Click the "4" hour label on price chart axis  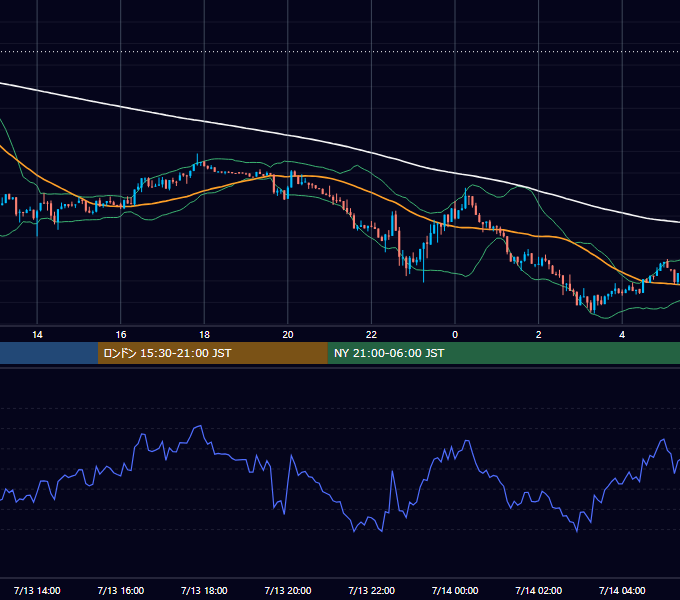(x=622, y=335)
